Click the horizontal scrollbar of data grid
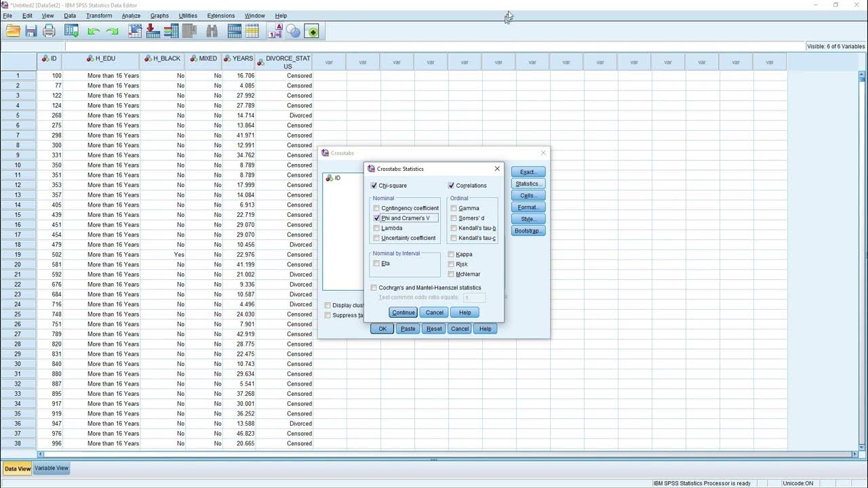Screen dimensions: 868x488 pyautogui.click(x=448, y=455)
